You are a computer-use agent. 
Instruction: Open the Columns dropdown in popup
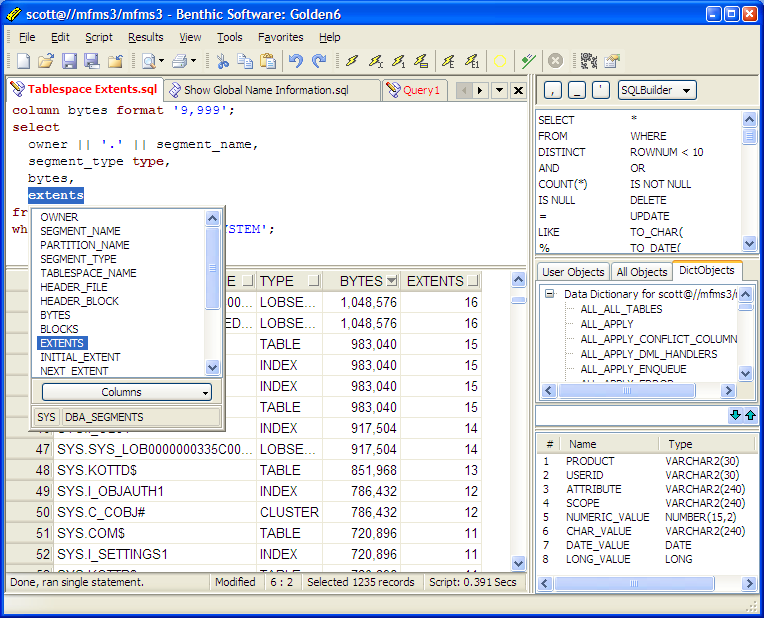tap(126, 392)
